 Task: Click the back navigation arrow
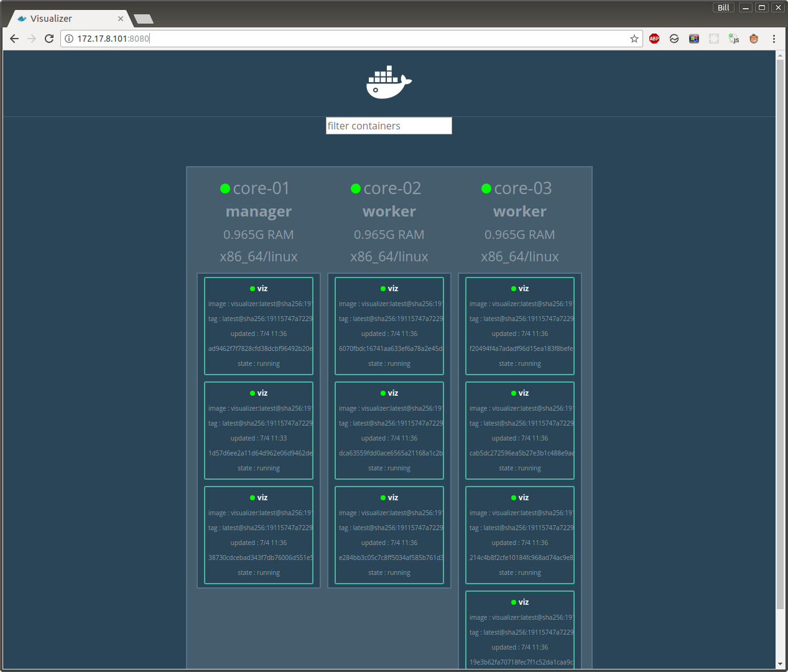(14, 38)
